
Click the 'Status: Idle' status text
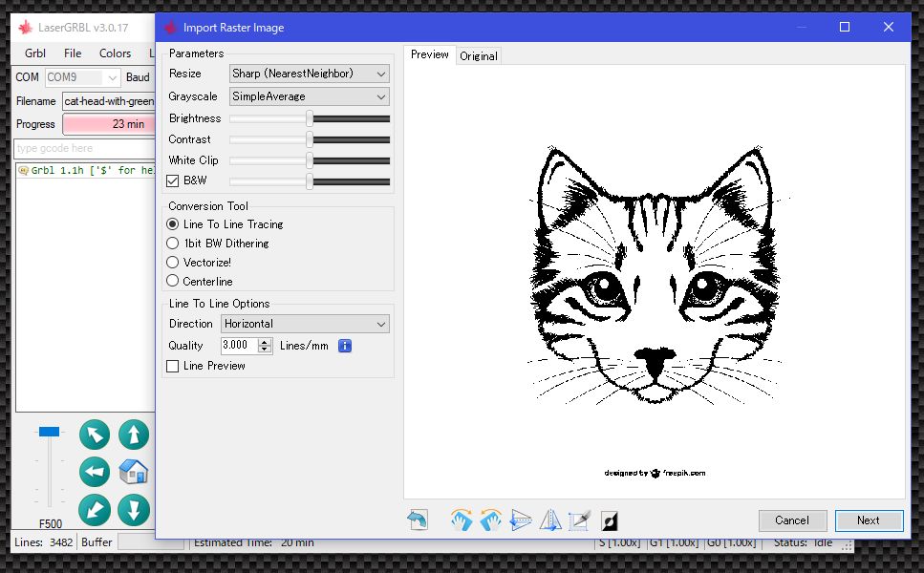tap(803, 542)
